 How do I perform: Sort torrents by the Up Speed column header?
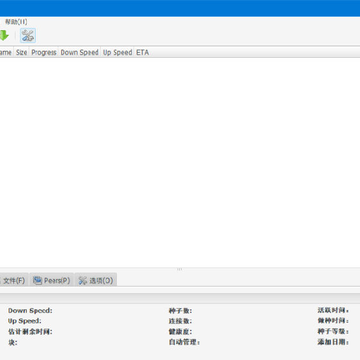[117, 52]
